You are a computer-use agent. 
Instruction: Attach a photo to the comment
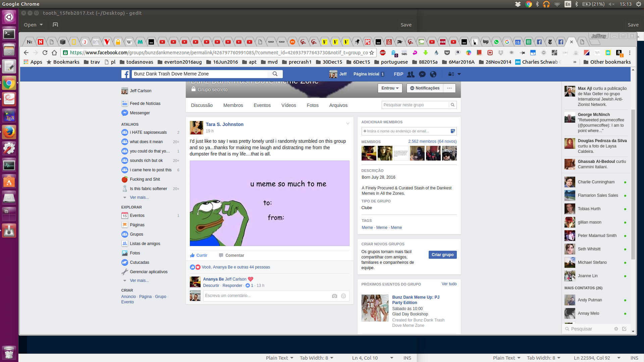(x=334, y=296)
